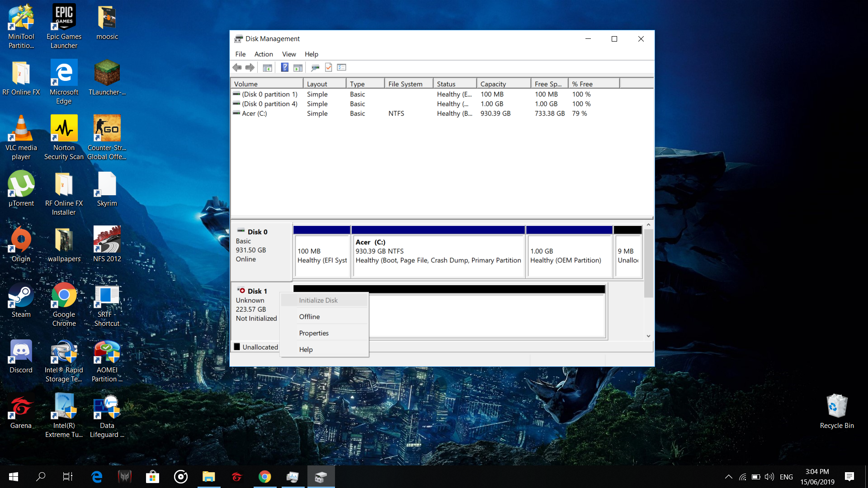Image resolution: width=868 pixels, height=488 pixels.
Task: Show hidden icons in system tray
Action: coord(728,477)
